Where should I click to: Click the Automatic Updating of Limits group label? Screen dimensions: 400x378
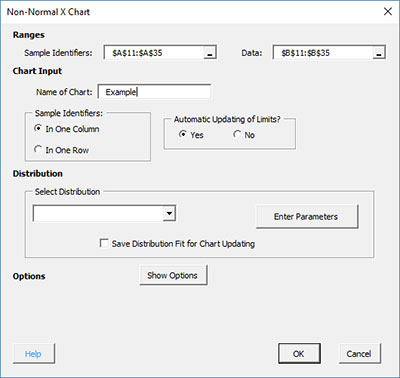point(227,119)
